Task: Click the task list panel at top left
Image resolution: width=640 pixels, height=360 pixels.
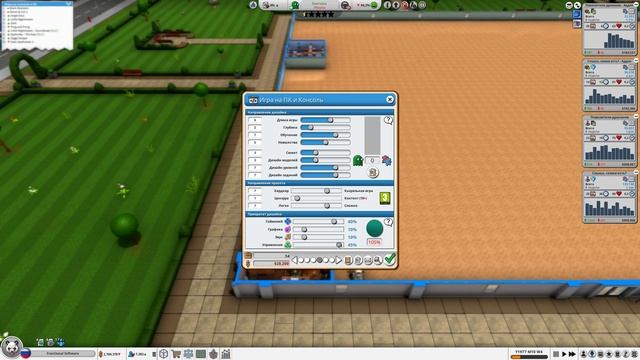Action: coord(37,25)
